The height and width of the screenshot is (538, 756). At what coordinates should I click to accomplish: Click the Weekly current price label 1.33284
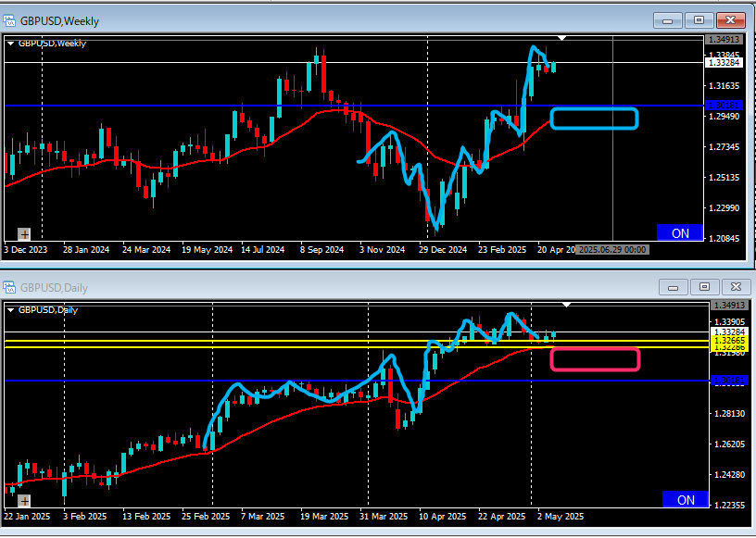click(724, 63)
